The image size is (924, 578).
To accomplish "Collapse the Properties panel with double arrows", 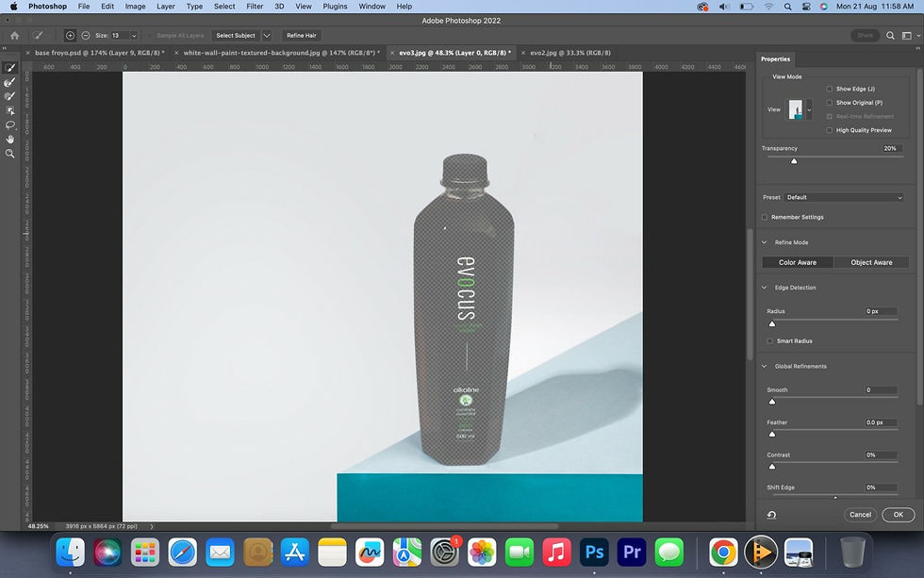I will (918, 48).
